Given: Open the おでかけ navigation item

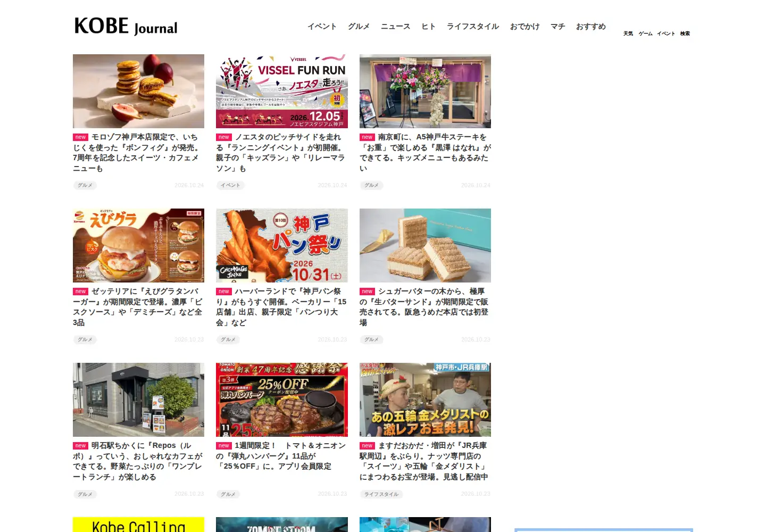Looking at the screenshot, I should point(524,27).
